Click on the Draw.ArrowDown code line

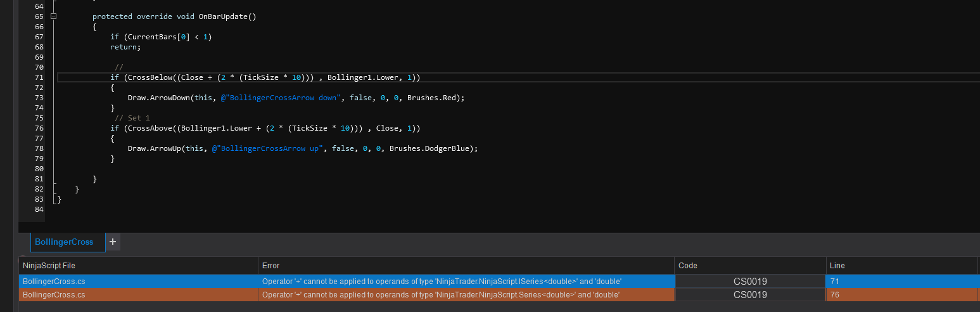click(x=296, y=98)
